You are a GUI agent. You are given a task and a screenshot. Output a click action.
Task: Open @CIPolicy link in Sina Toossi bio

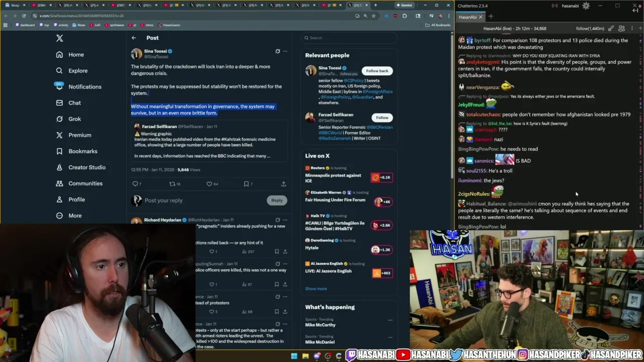[354, 80]
